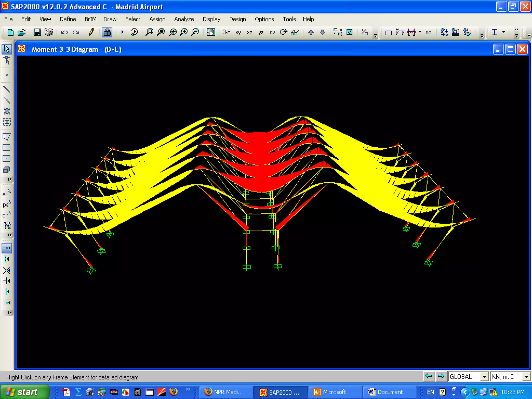Image resolution: width=532 pixels, height=399 pixels.
Task: Click the Rotate 3D View icon
Action: (x=283, y=32)
